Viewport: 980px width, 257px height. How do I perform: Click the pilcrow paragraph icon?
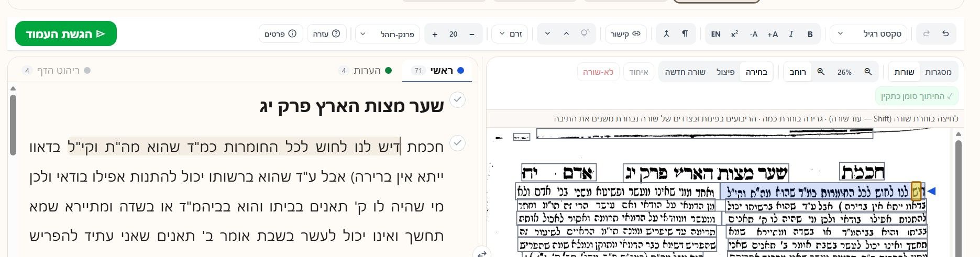685,34
